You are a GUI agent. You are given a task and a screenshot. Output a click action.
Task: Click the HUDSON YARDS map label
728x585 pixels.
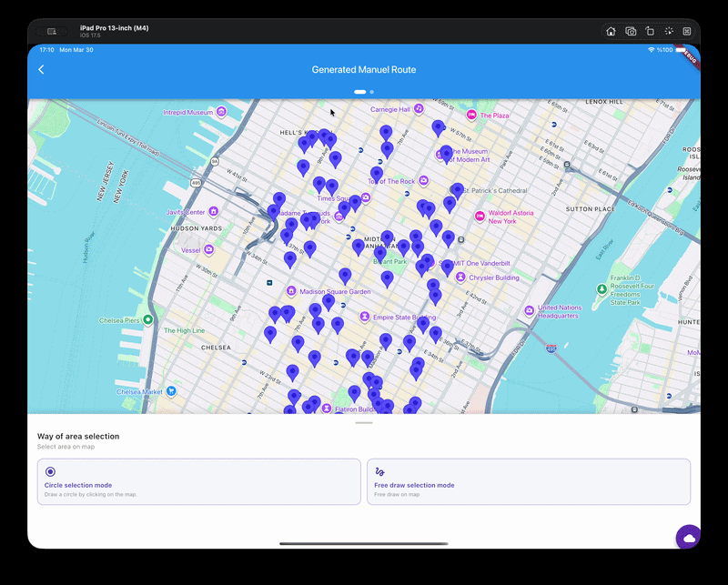click(197, 228)
